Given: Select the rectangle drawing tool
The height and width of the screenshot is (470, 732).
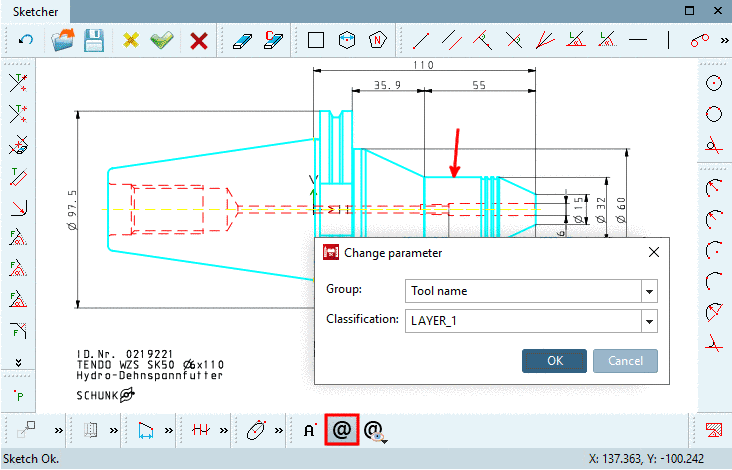Looking at the screenshot, I should click(x=316, y=40).
